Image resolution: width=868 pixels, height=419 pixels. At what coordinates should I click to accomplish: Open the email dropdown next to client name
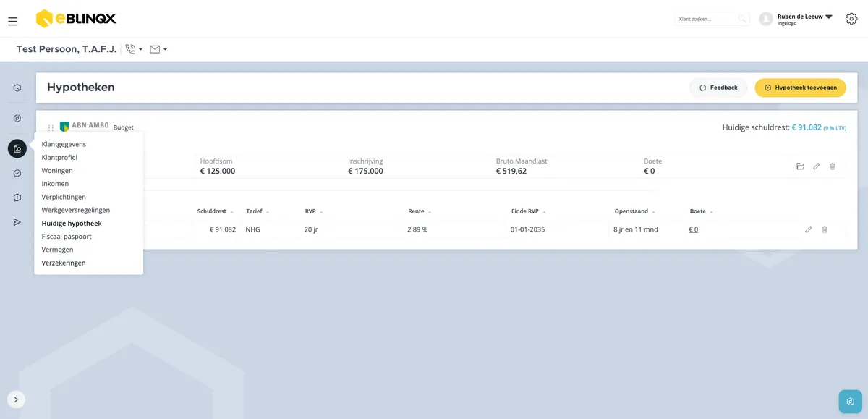(x=158, y=49)
